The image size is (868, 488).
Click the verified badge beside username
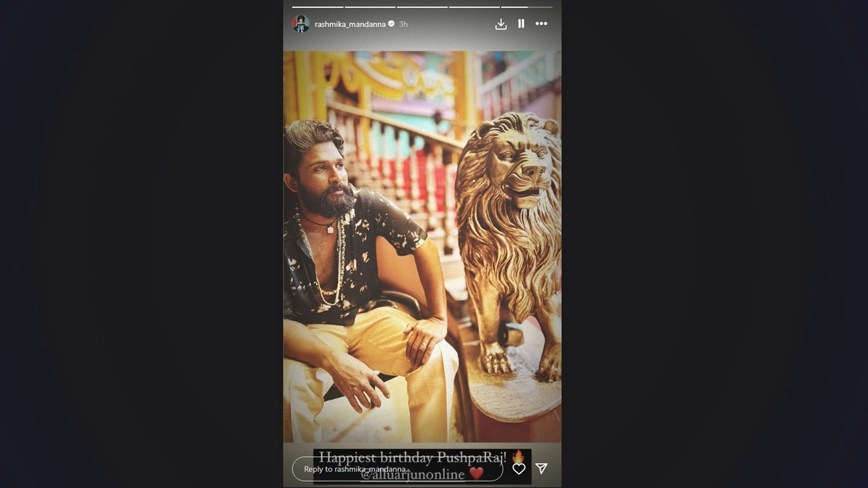391,24
